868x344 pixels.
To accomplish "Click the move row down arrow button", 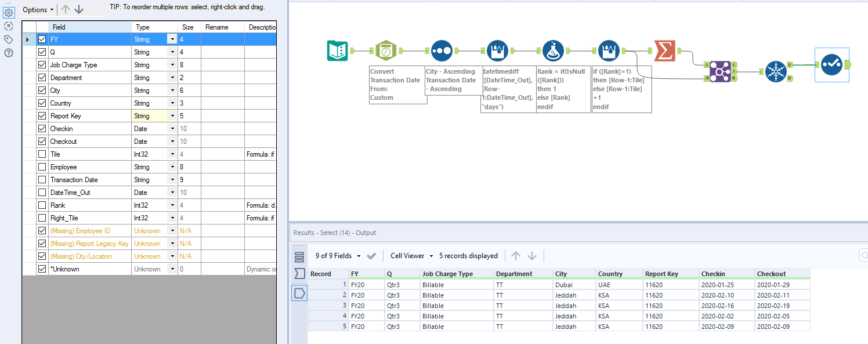I will tap(79, 9).
